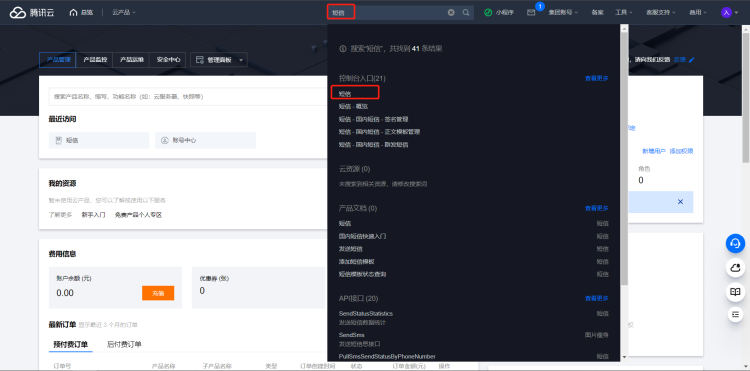Click the purple user avatar icon
Viewport: 750px width, 371px height.
726,12
